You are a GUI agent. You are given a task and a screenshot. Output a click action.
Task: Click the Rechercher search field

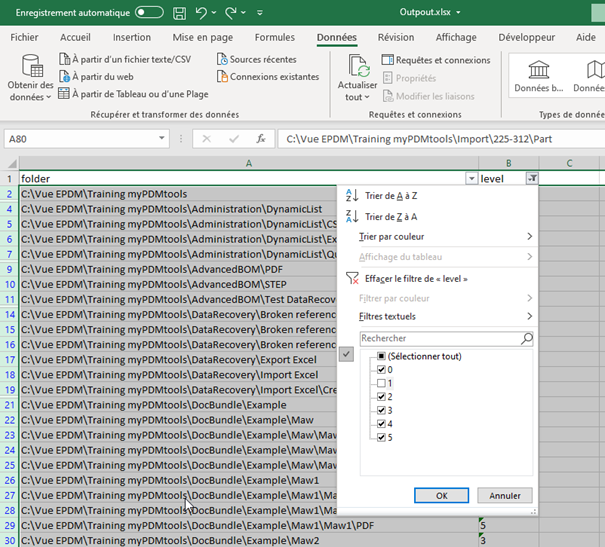coord(438,338)
